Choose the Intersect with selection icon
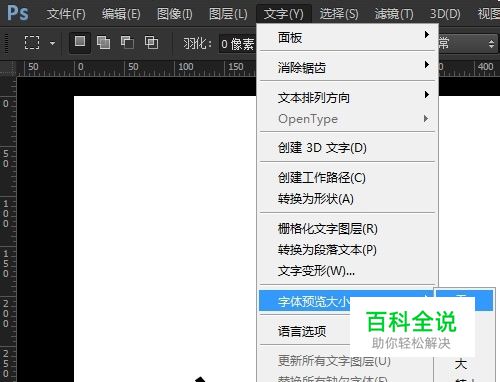Screen dimensions: 500x382 [151, 43]
